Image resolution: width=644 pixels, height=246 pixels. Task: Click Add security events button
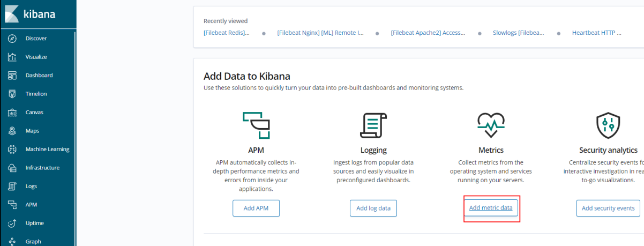[x=608, y=208]
